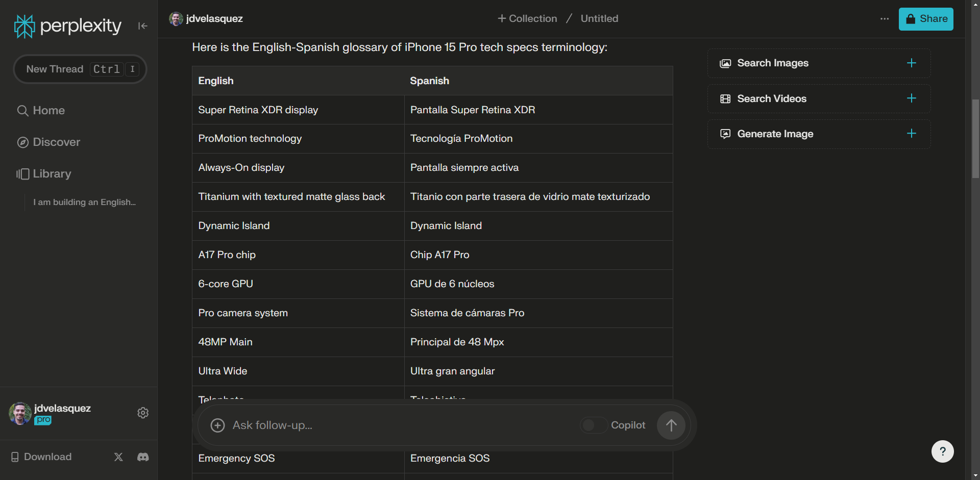Click the pro badge under username
980x480 pixels.
point(43,420)
